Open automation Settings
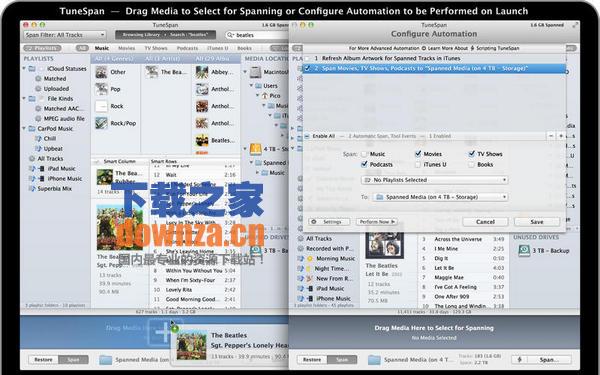This screenshot has height=375, width=600. pos(329,222)
